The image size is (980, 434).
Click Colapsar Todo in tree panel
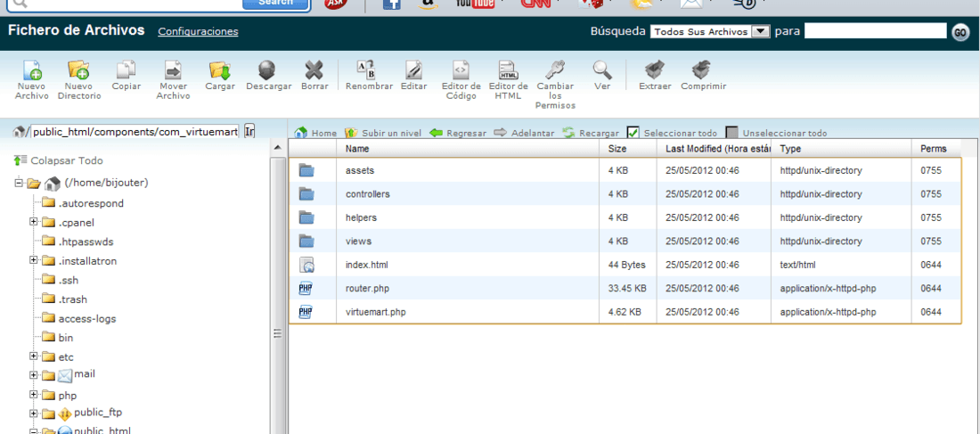pyautogui.click(x=58, y=160)
